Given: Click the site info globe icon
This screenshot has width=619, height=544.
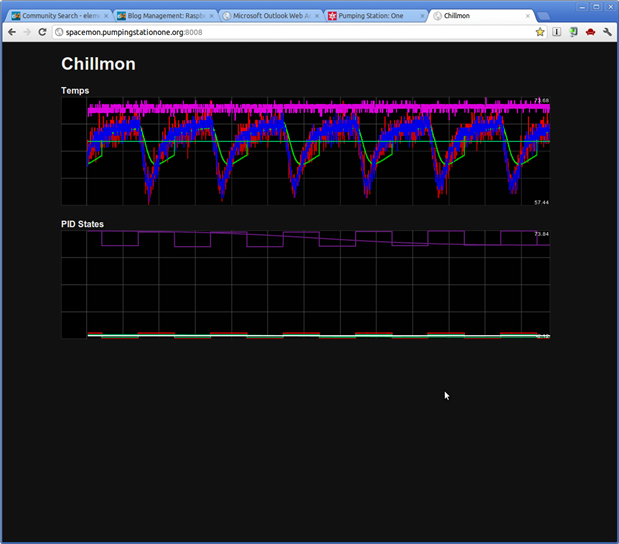Looking at the screenshot, I should tap(59, 32).
